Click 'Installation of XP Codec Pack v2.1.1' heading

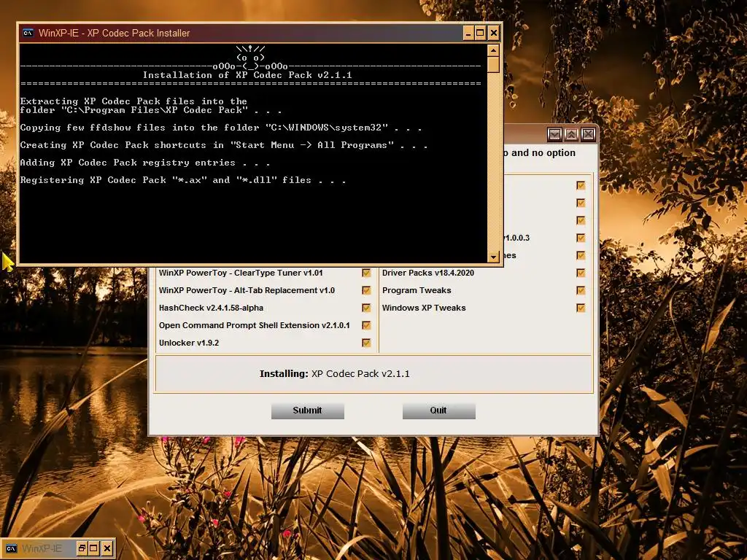point(247,75)
